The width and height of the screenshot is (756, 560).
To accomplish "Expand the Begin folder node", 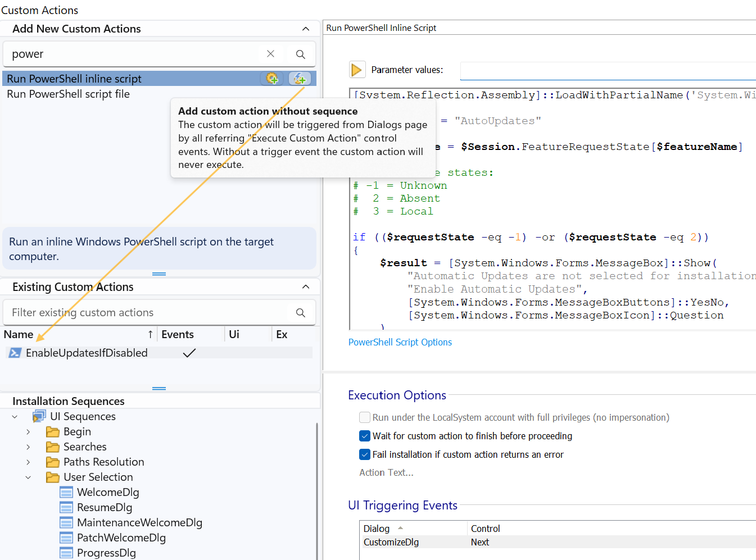I will (28, 432).
